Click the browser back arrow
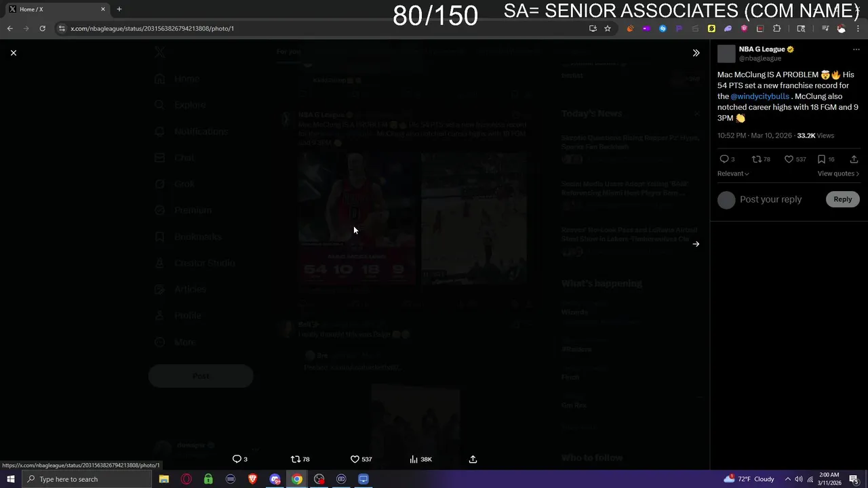The width and height of the screenshot is (868, 488). [x=9, y=28]
